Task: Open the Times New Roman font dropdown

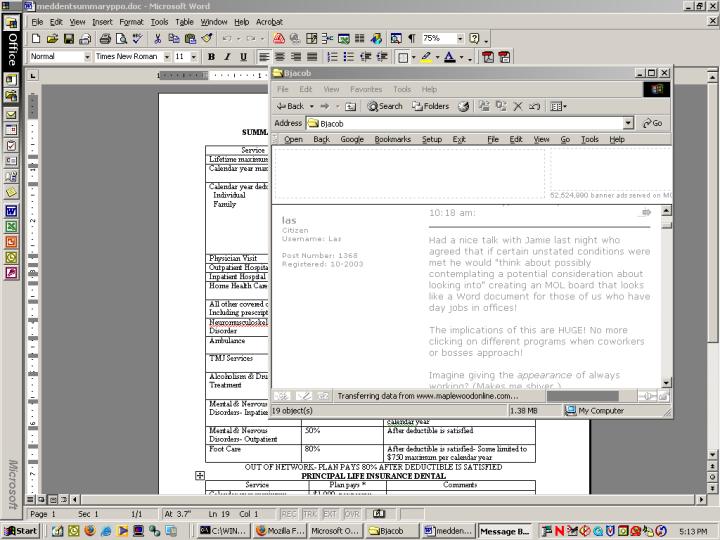Action: click(x=167, y=57)
